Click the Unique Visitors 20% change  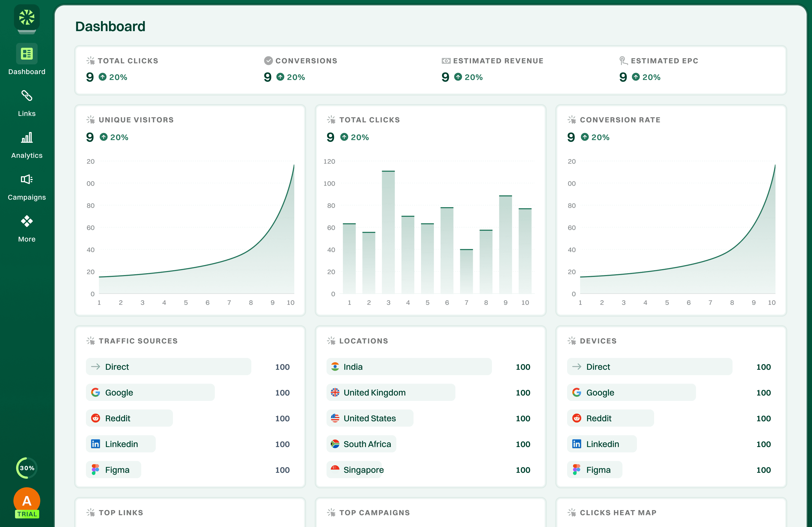pos(114,137)
